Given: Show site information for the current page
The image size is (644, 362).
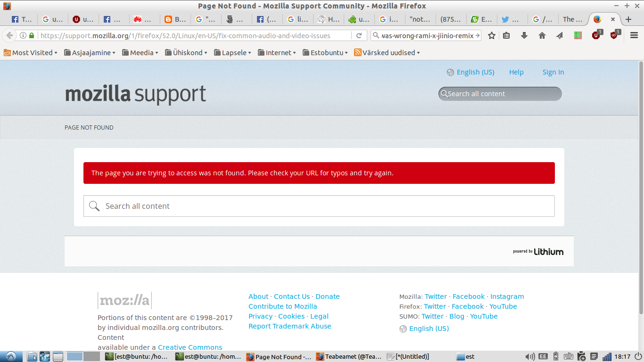Looking at the screenshot, I should tap(23, 35).
